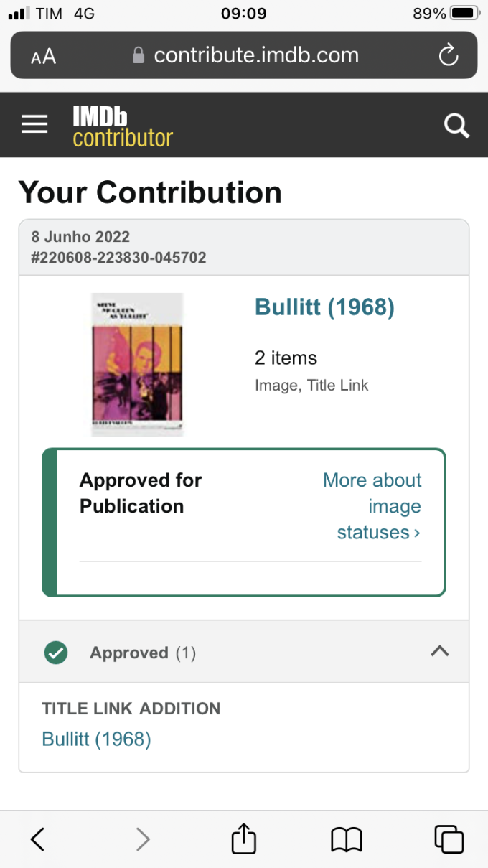Open the Safari share sheet
Screen dimensions: 488x868
click(244, 839)
